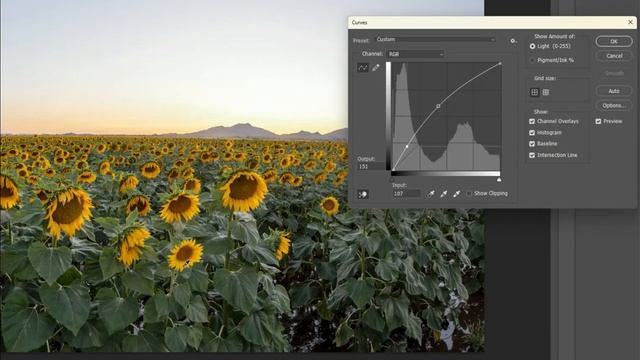Pick the white point eyedropper
The image size is (640, 360).
[x=457, y=194]
